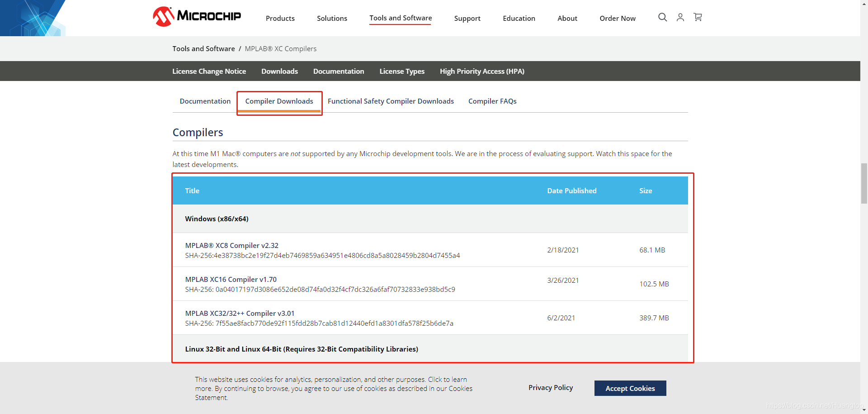Click the page vertical scrollbar thumb

click(x=864, y=184)
